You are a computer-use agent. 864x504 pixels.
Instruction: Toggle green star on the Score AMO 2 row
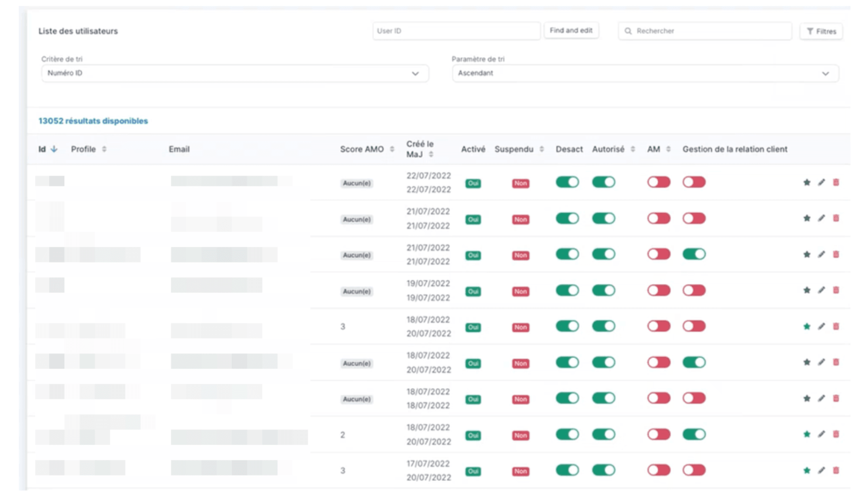[x=807, y=434]
